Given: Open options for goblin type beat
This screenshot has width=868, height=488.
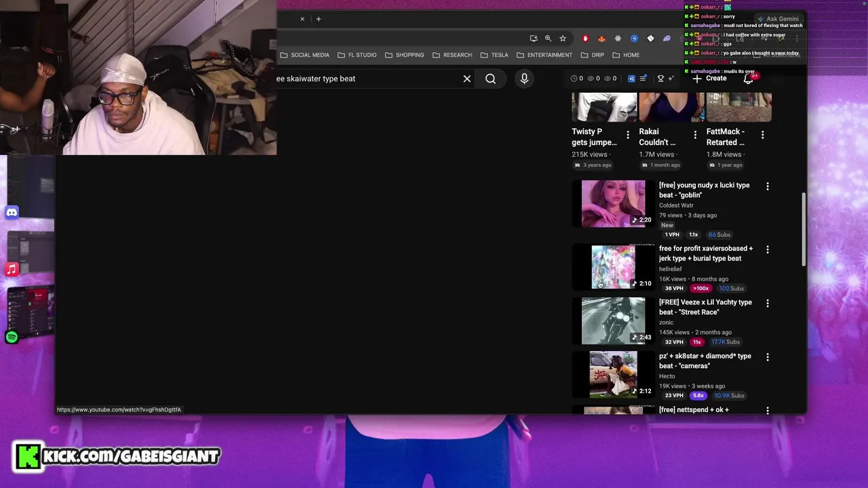Looking at the screenshot, I should tap(768, 186).
